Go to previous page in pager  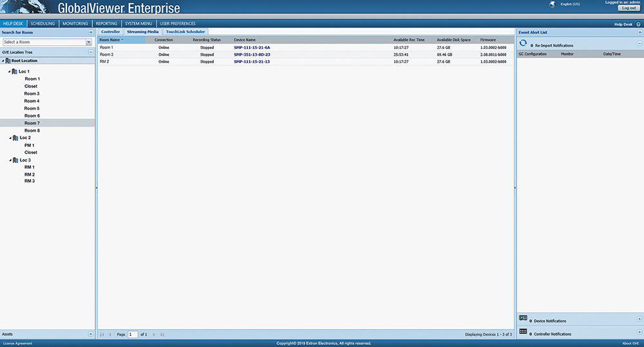110,335
